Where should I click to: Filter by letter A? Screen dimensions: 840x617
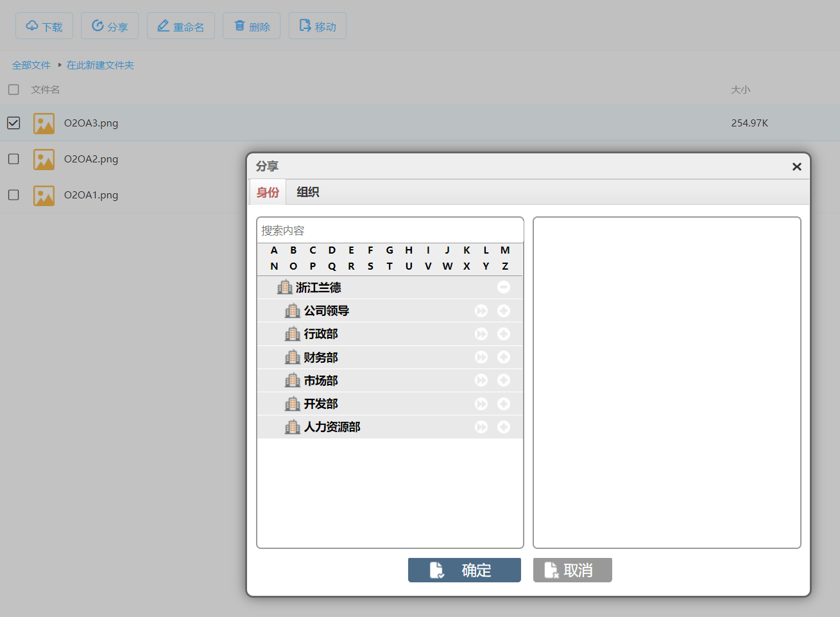(274, 250)
